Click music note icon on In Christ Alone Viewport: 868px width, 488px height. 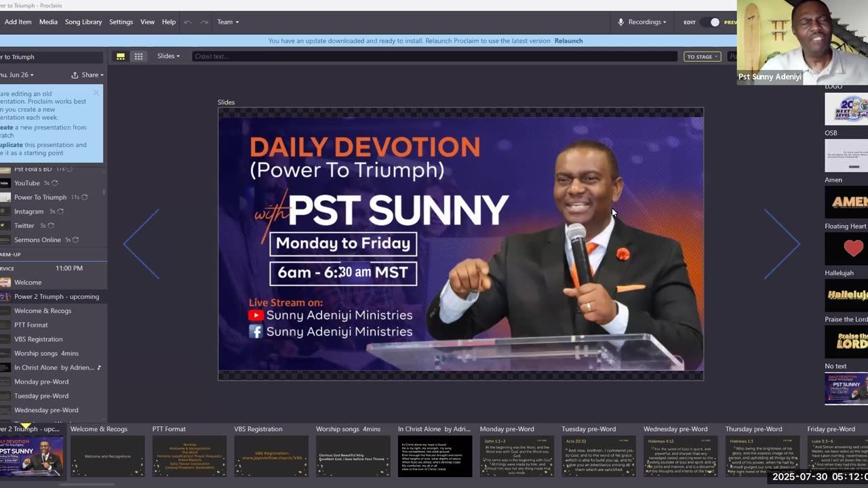[x=99, y=367]
